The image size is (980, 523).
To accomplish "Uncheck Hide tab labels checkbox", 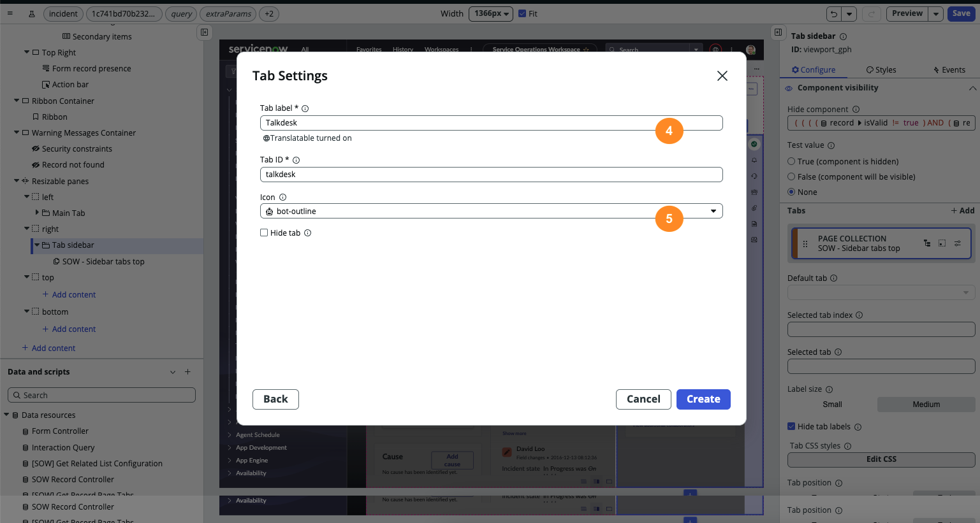I will click(x=791, y=427).
